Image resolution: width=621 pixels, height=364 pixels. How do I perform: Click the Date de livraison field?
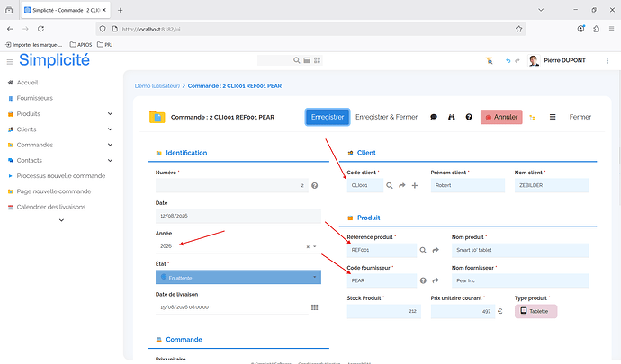(x=231, y=307)
